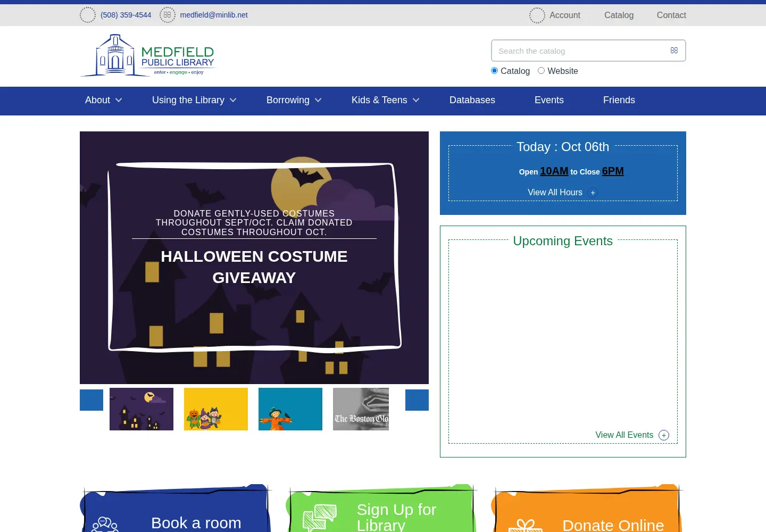Click the dotted circle icon beside the phone number
The image size is (766, 532).
point(88,15)
